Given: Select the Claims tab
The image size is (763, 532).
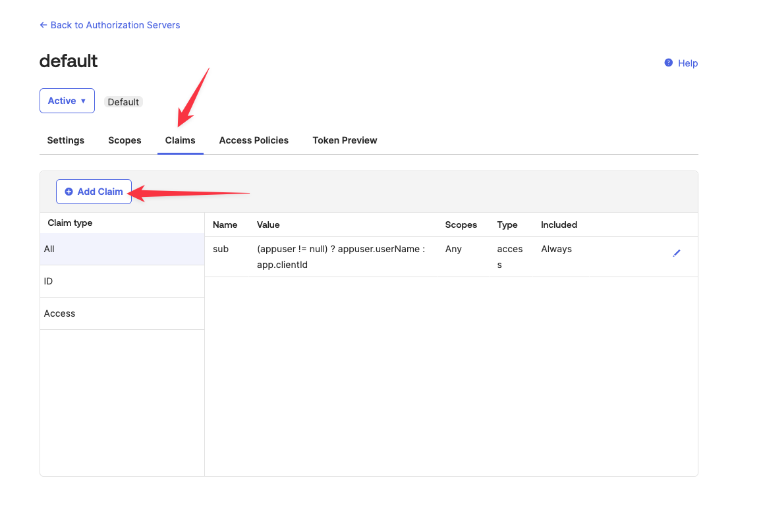Looking at the screenshot, I should tap(180, 140).
